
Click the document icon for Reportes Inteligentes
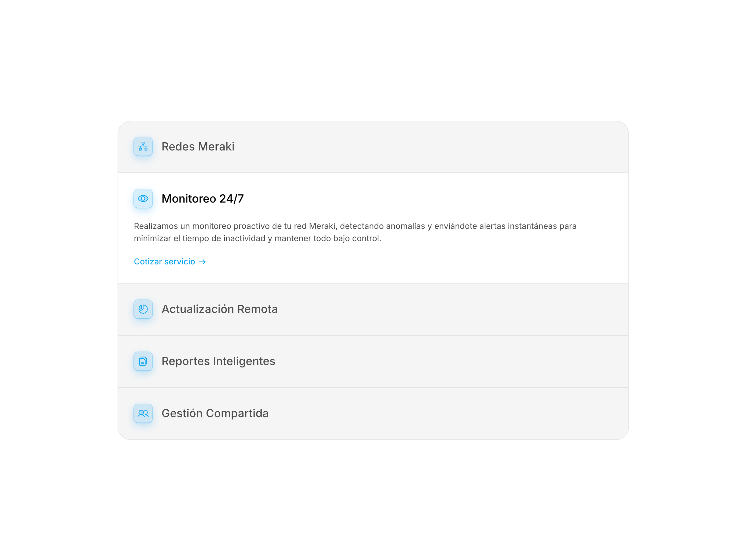click(143, 361)
